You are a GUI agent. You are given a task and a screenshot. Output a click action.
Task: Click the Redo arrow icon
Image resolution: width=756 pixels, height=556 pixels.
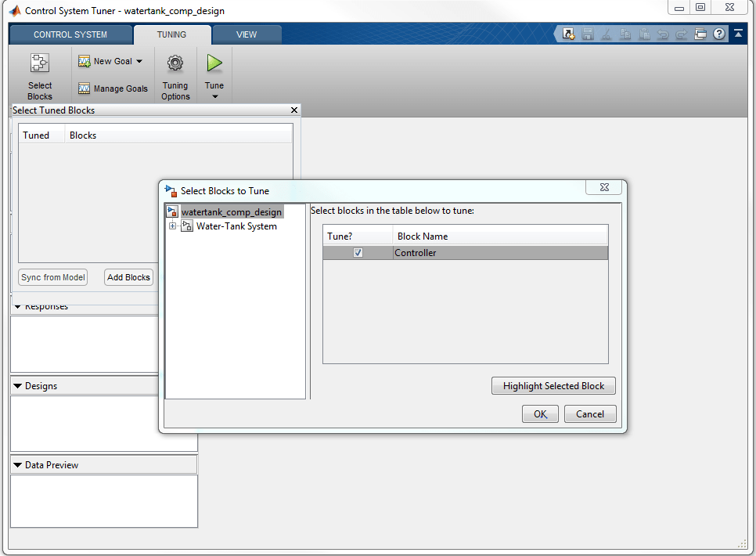point(682,34)
